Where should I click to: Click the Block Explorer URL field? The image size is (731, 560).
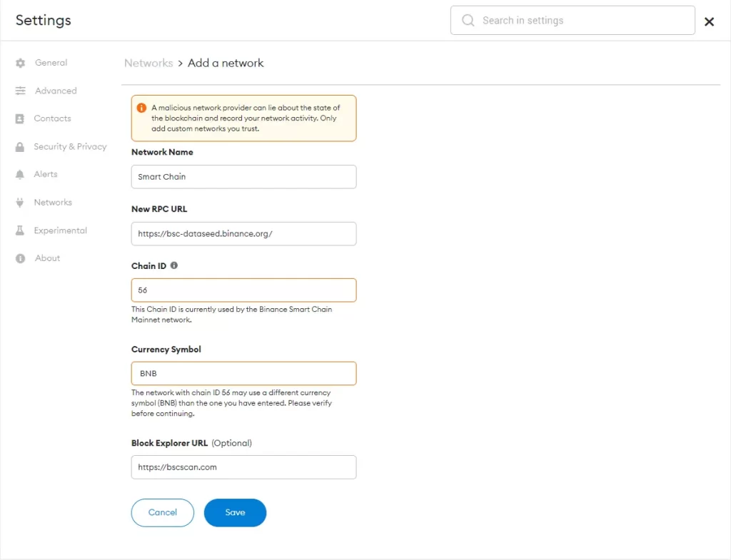(244, 467)
